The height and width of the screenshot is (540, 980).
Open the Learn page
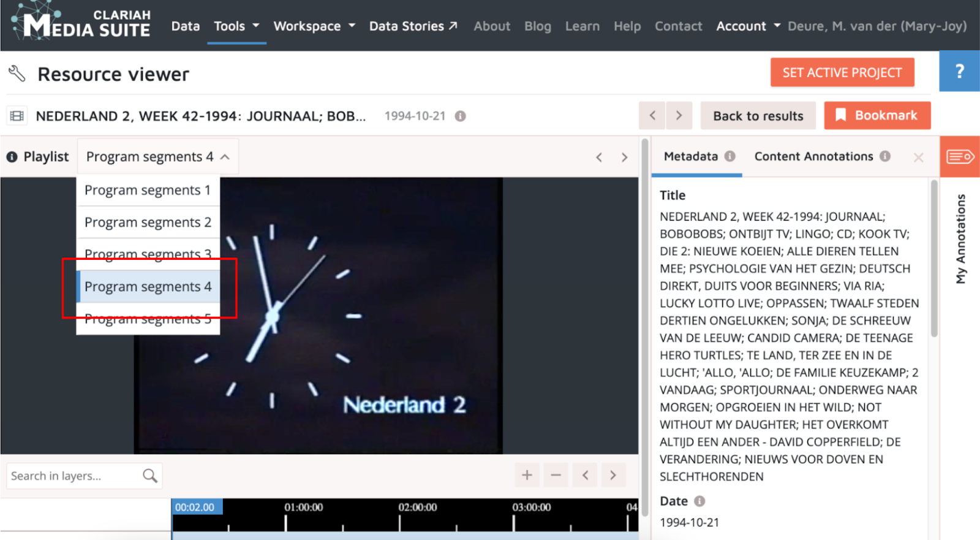(582, 26)
